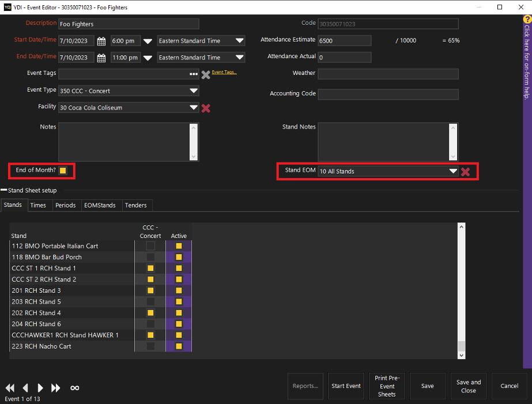Enable CCC - Concert for 203 RCH Stand 5

pos(150,301)
